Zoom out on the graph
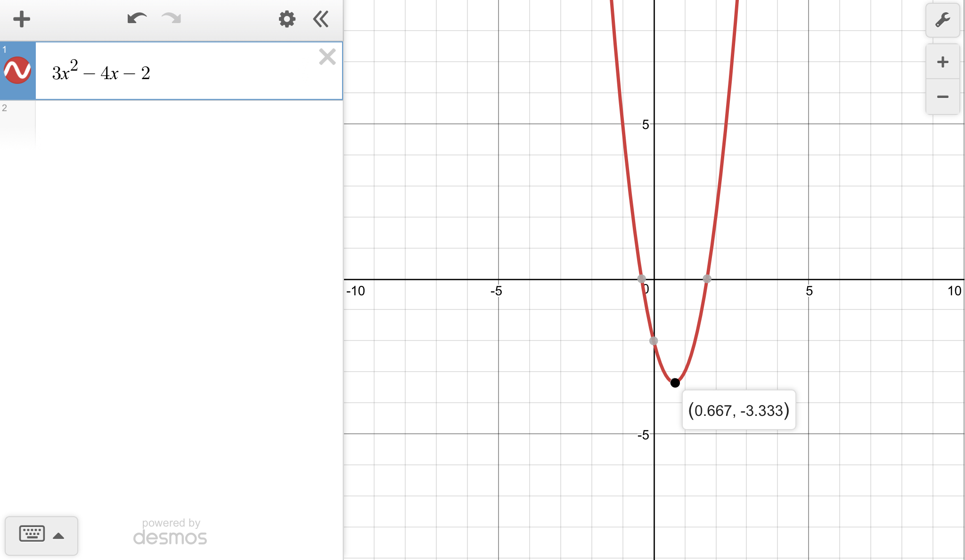Screen dimensions: 965x560 [x=942, y=97]
